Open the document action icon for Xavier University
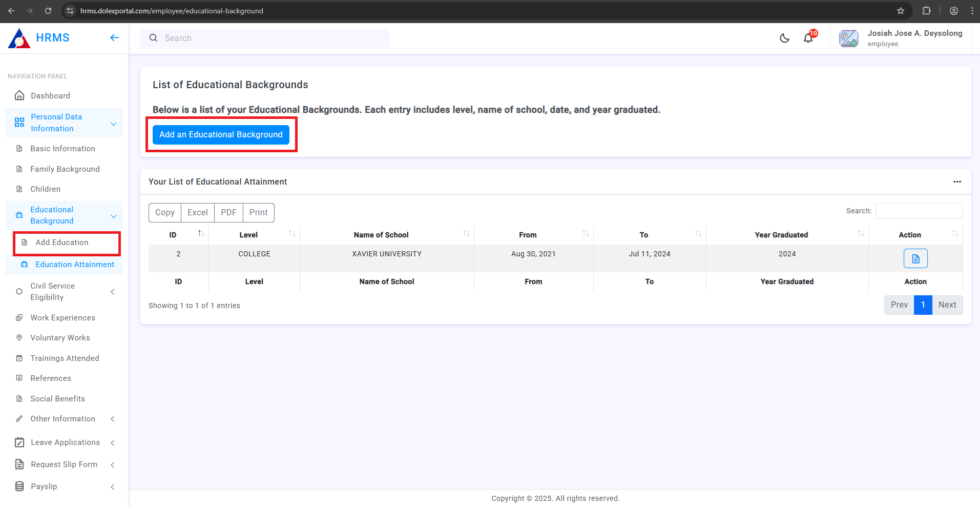Image resolution: width=980 pixels, height=506 pixels. (x=915, y=258)
